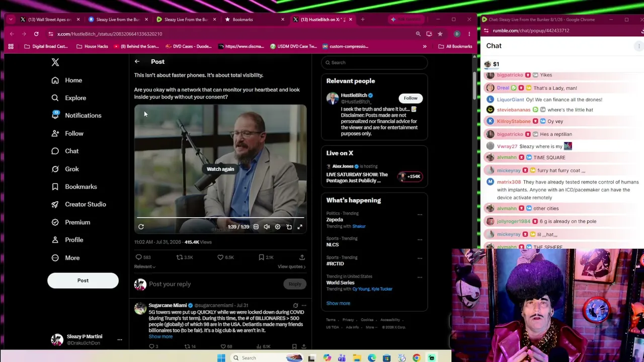
Task: Click the Chrome address bar URL
Action: tap(110, 34)
